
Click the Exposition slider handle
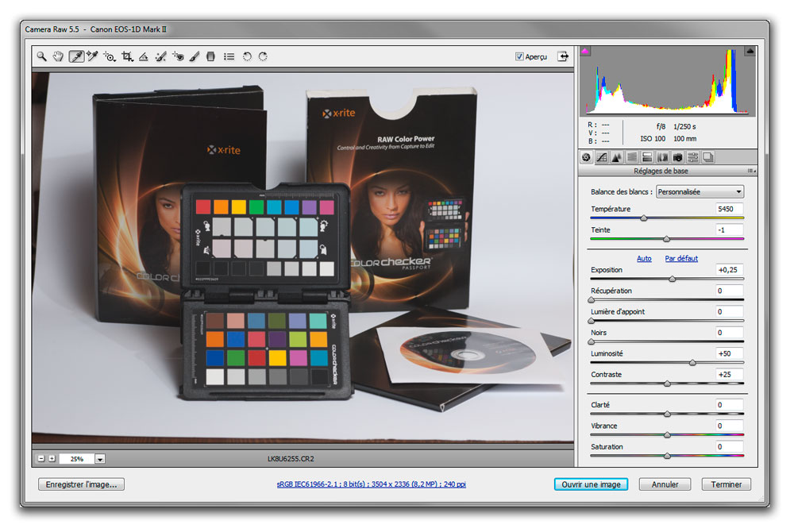click(673, 279)
